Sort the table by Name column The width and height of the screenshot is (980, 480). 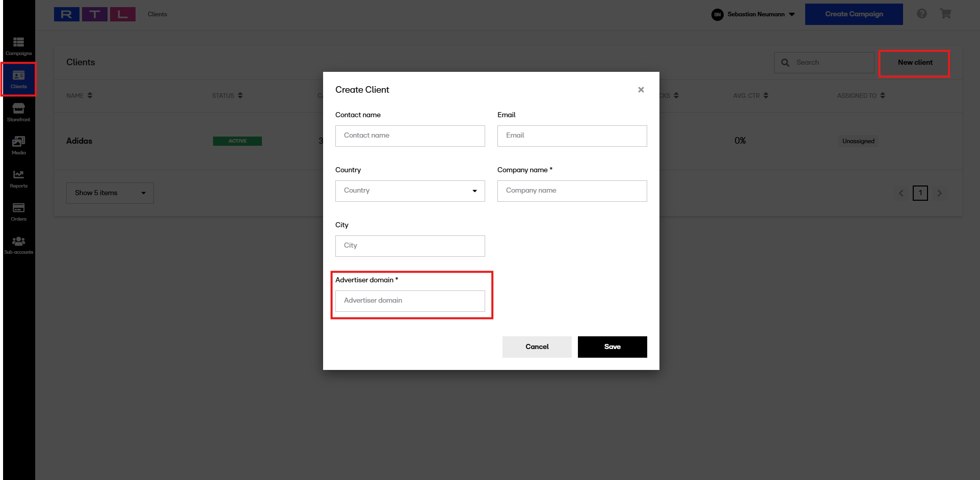click(x=79, y=96)
